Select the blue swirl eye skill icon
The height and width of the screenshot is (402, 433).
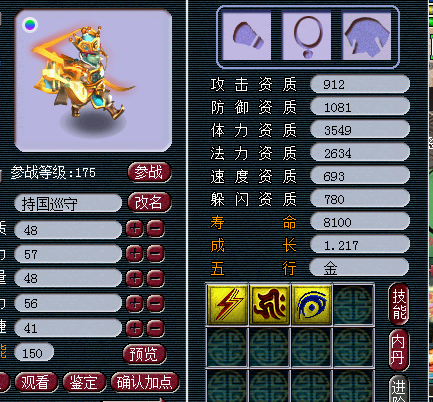pyautogui.click(x=312, y=304)
